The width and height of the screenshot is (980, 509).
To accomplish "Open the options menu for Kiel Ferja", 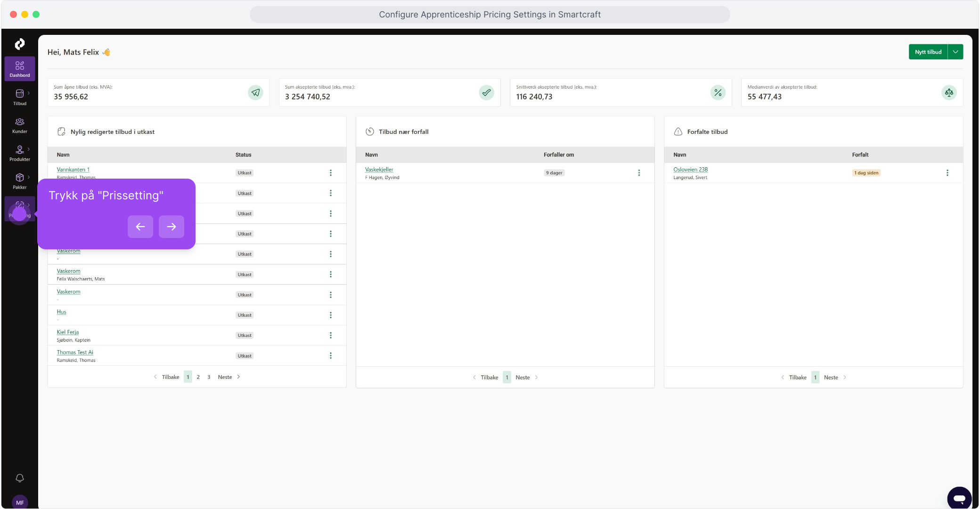I will [x=331, y=336].
